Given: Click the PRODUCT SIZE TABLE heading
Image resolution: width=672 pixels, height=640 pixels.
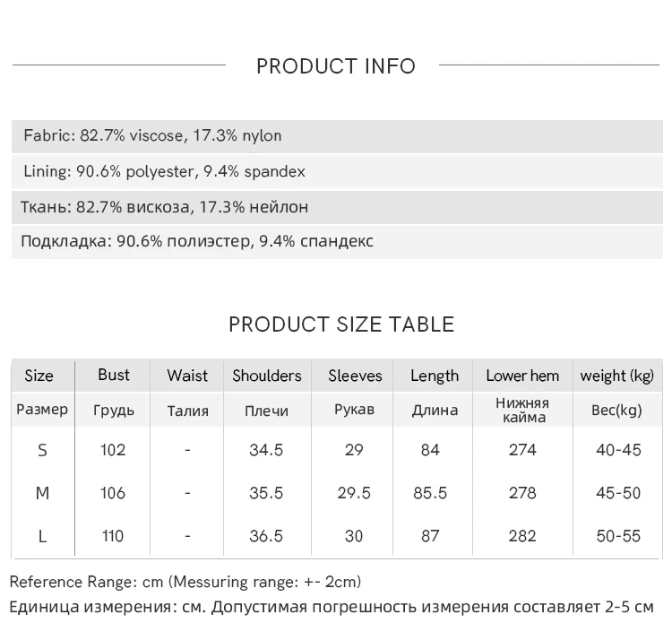Looking at the screenshot, I should tap(341, 324).
